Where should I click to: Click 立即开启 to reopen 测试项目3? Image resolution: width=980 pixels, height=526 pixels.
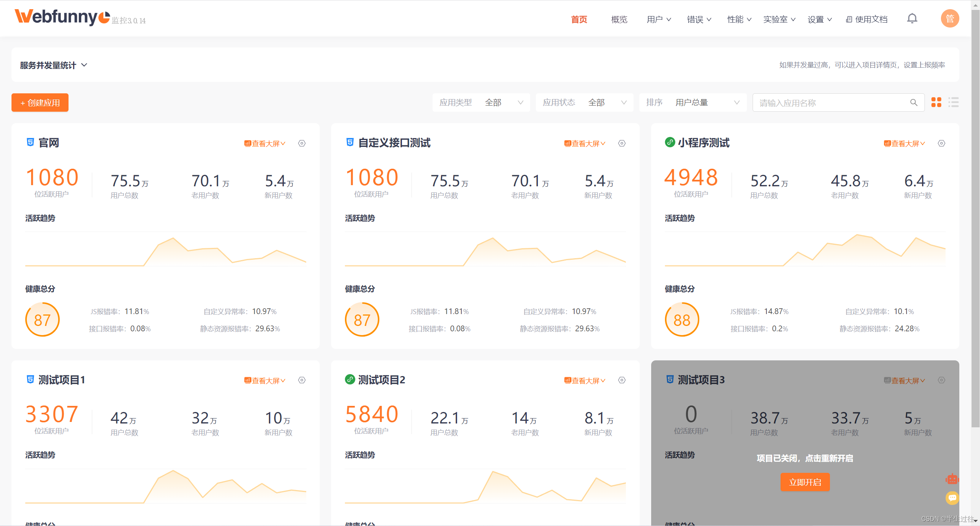(x=805, y=482)
